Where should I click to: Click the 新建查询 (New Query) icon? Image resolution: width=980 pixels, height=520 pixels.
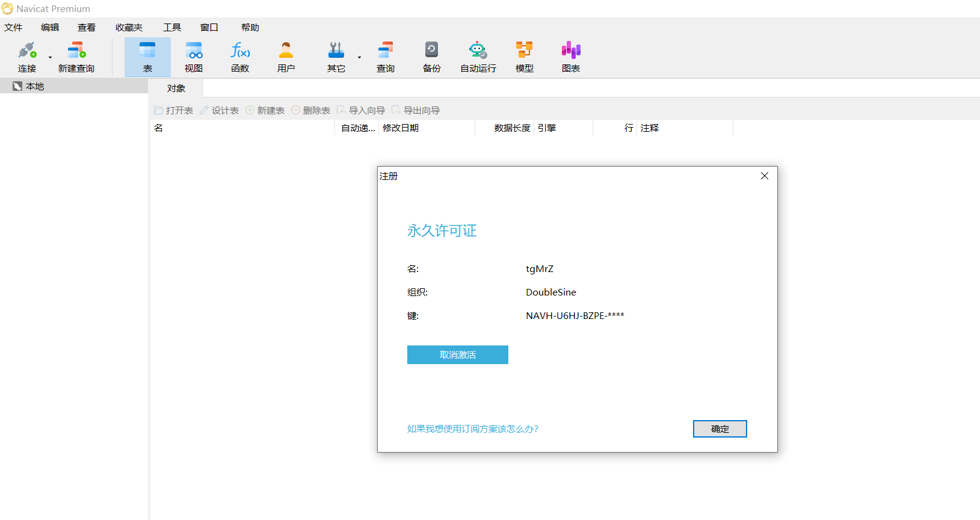point(76,57)
